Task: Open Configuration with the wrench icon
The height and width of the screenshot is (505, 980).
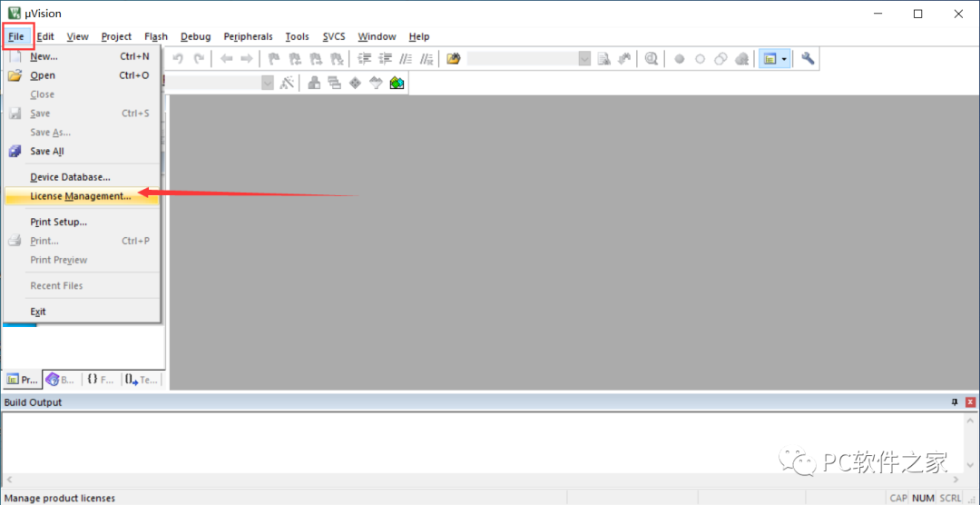Action: click(808, 59)
